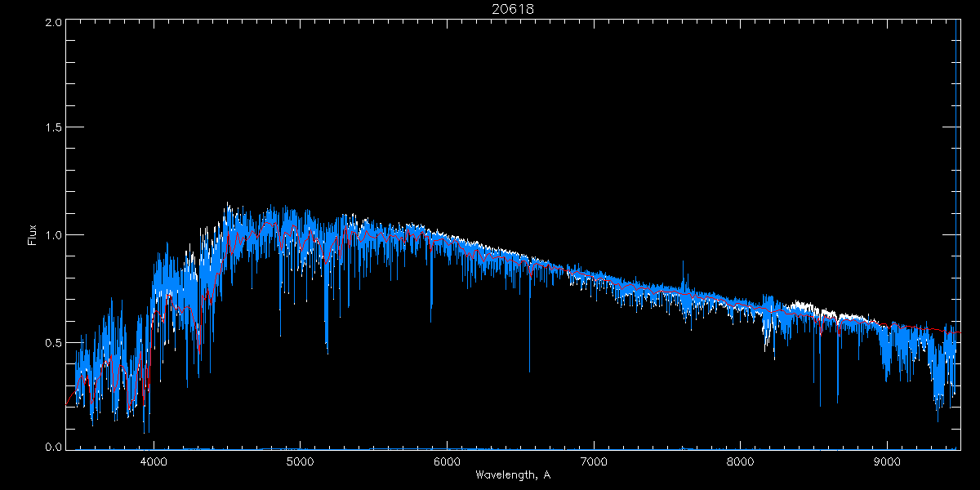The height and width of the screenshot is (490, 980).
Task: Click the 0.5 flux tick label
Action: [54, 342]
